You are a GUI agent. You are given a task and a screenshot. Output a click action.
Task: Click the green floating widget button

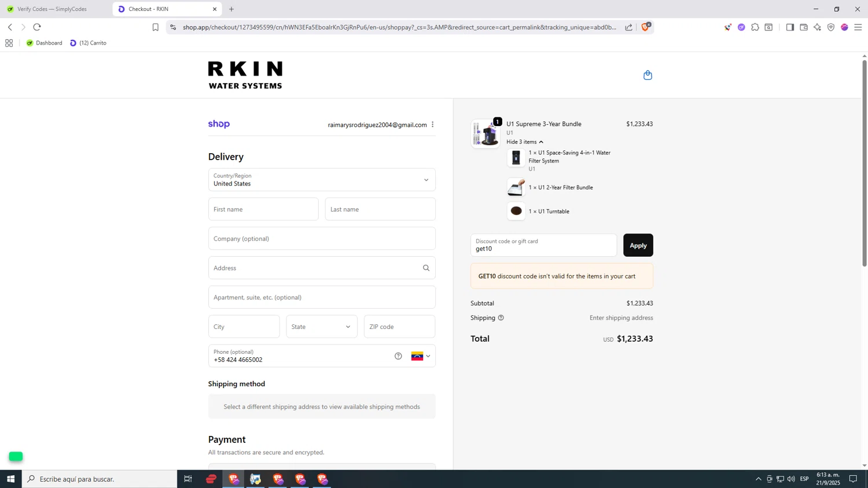coord(16,457)
